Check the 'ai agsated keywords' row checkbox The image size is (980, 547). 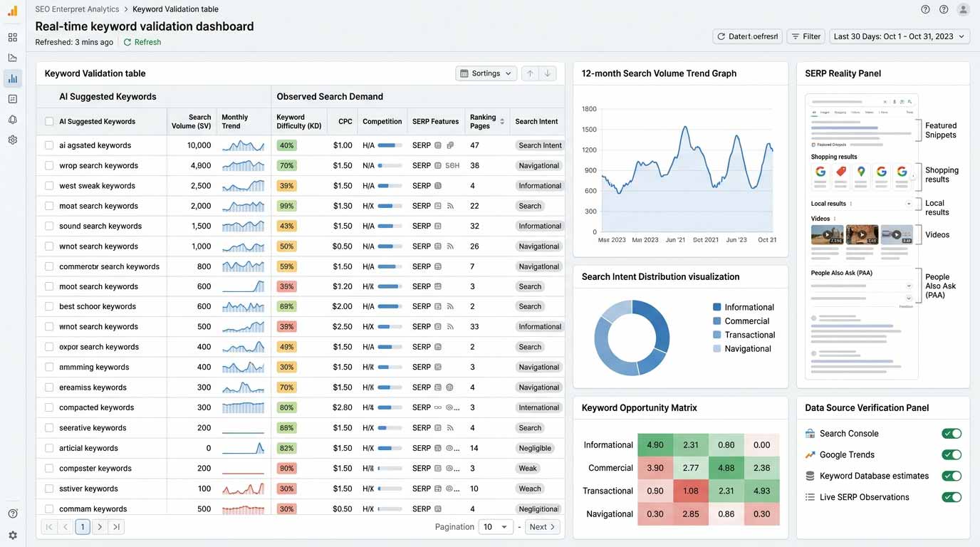[x=49, y=145]
